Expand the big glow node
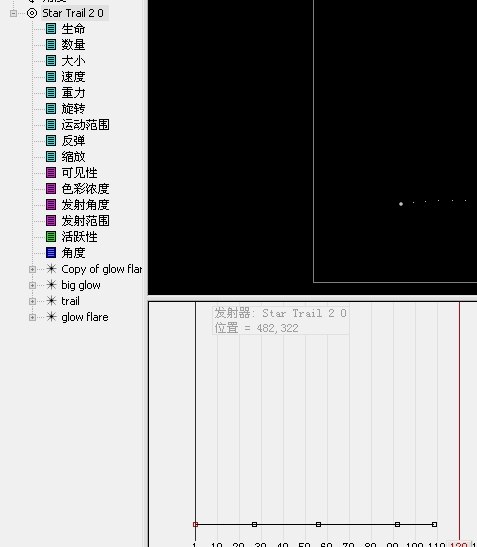477x547 pixels. [32, 285]
